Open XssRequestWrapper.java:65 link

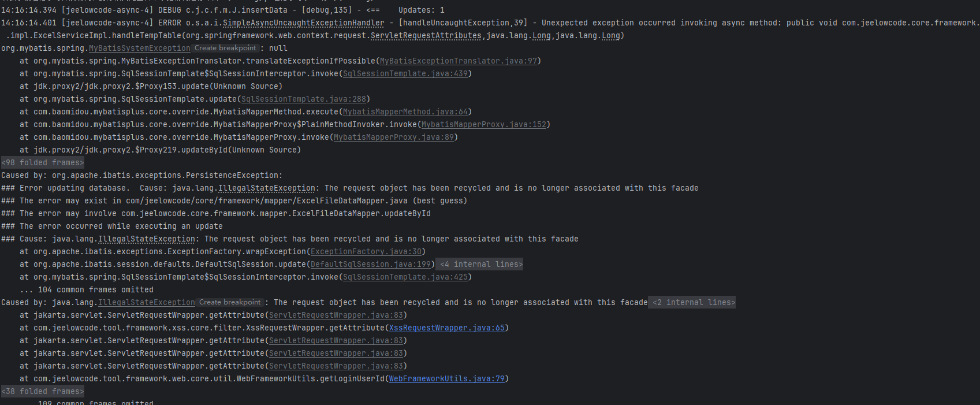[447, 328]
